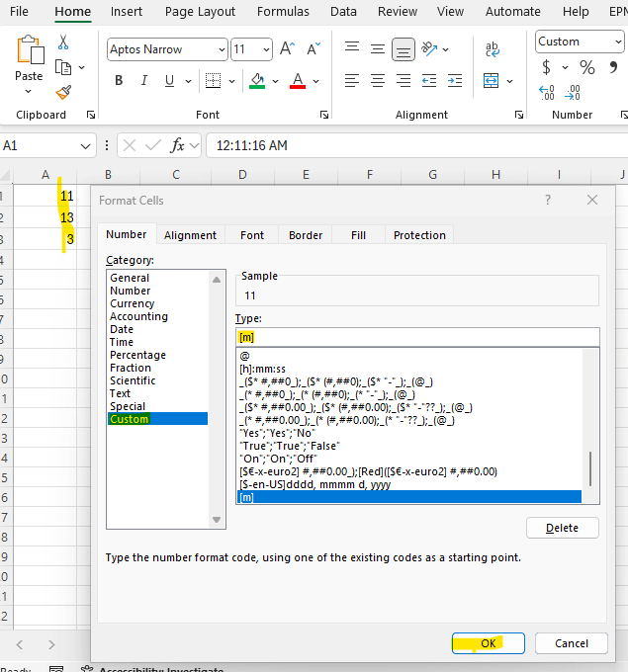The height and width of the screenshot is (672, 628).
Task: Click Middle Align icon
Action: coord(378,48)
